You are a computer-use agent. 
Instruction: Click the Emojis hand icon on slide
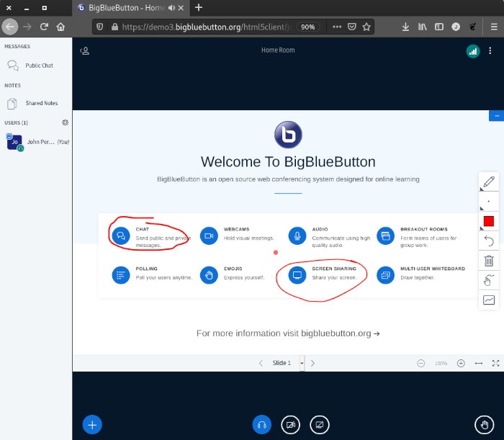click(209, 275)
